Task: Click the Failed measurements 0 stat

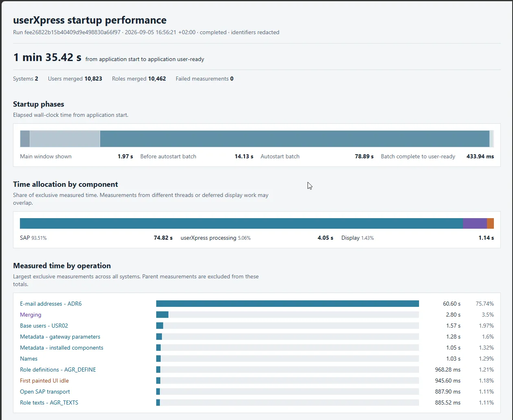Action: (205, 79)
